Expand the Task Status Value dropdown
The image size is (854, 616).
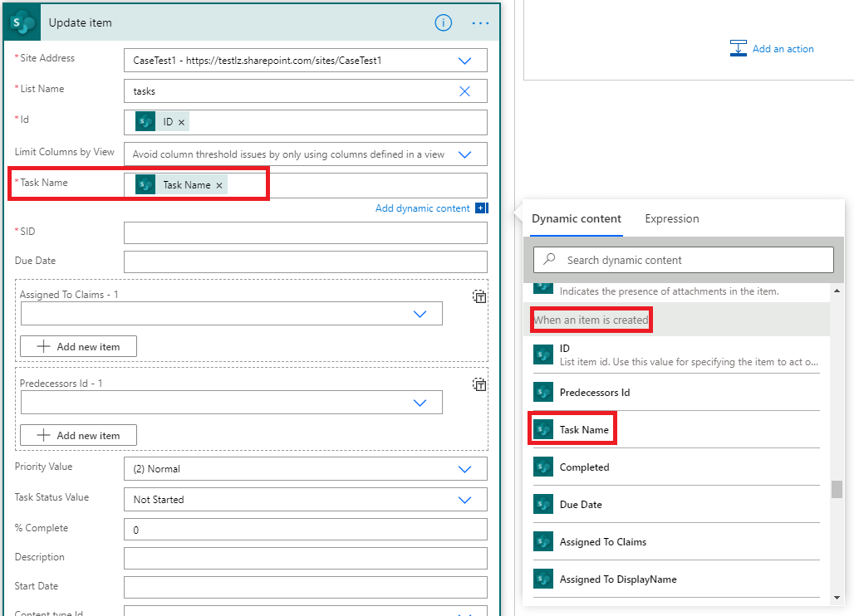464,500
